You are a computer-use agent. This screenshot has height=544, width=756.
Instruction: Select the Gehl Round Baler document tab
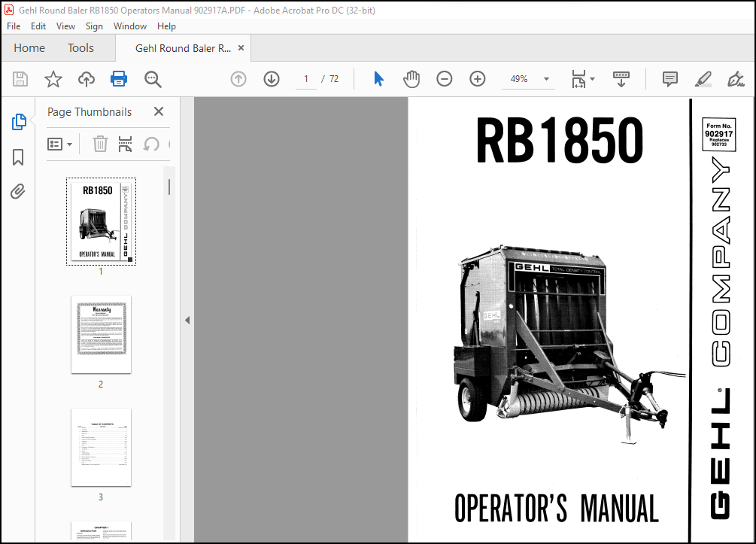pyautogui.click(x=183, y=48)
